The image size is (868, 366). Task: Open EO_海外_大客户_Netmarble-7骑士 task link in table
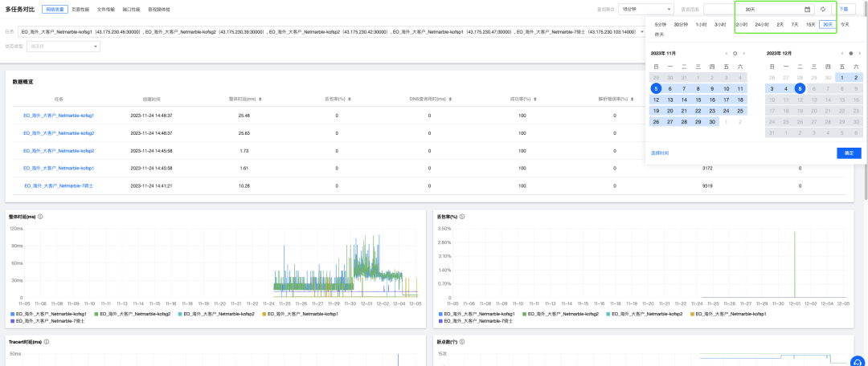(x=59, y=185)
